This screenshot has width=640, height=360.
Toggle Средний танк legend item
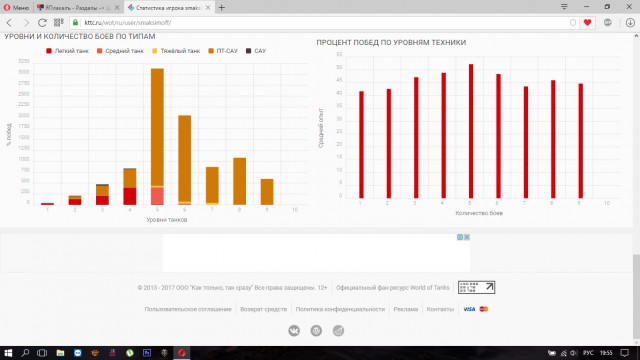120,51
